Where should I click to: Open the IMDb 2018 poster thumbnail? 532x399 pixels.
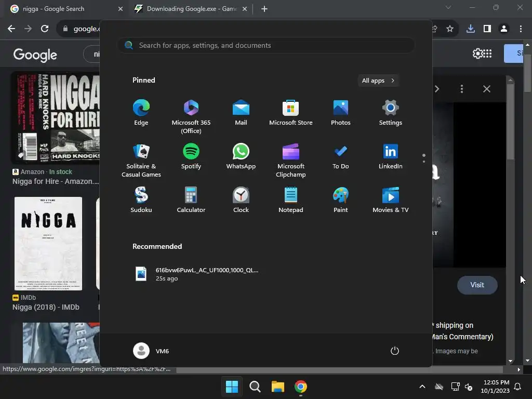pyautogui.click(x=48, y=243)
